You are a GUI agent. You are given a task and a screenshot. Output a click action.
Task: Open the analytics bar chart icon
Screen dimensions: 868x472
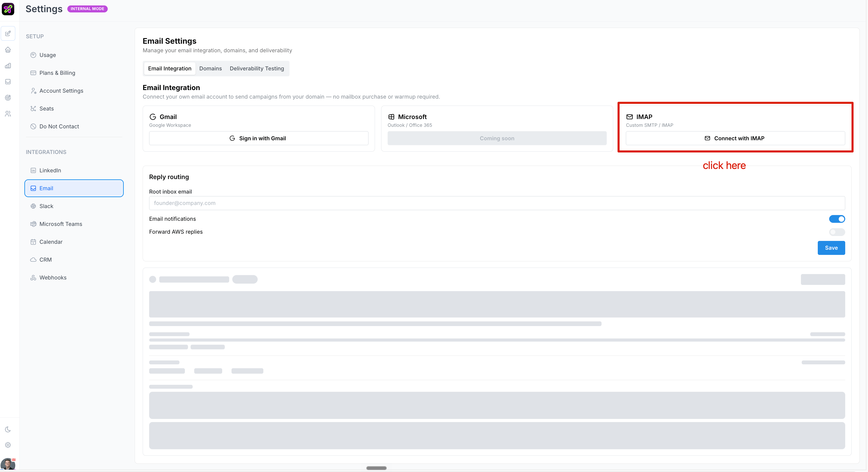click(8, 66)
